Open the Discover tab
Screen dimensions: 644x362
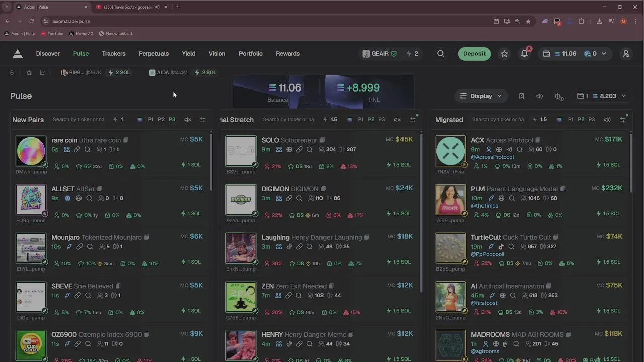pyautogui.click(x=48, y=54)
